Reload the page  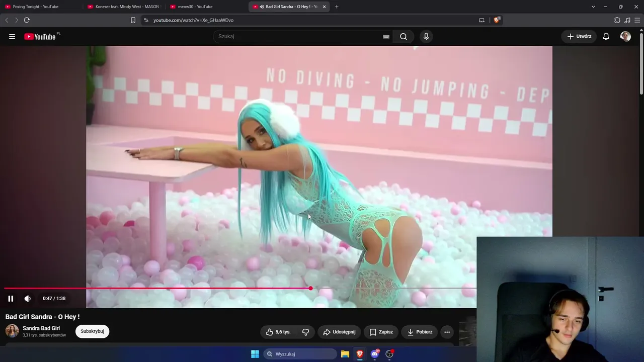point(27,20)
